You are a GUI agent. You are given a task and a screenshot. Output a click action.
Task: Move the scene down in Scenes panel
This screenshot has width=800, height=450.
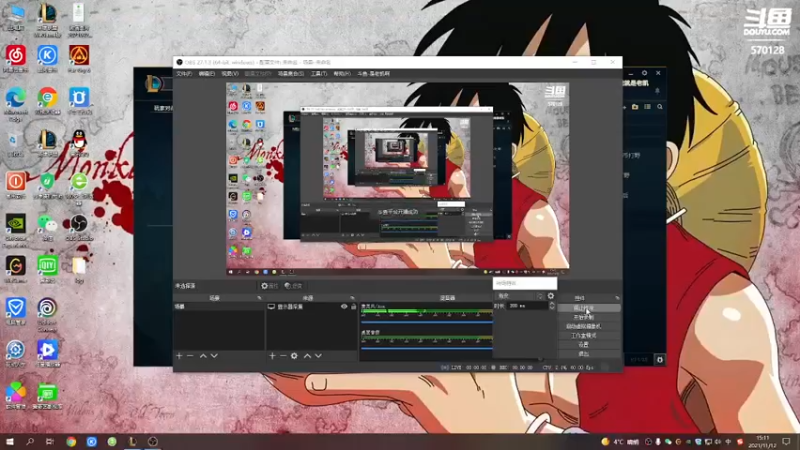coord(214,356)
